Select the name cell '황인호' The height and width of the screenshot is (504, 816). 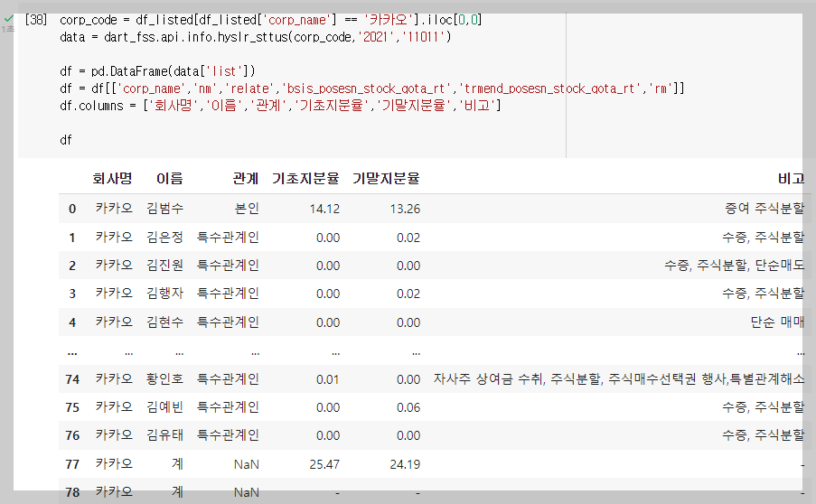165,379
